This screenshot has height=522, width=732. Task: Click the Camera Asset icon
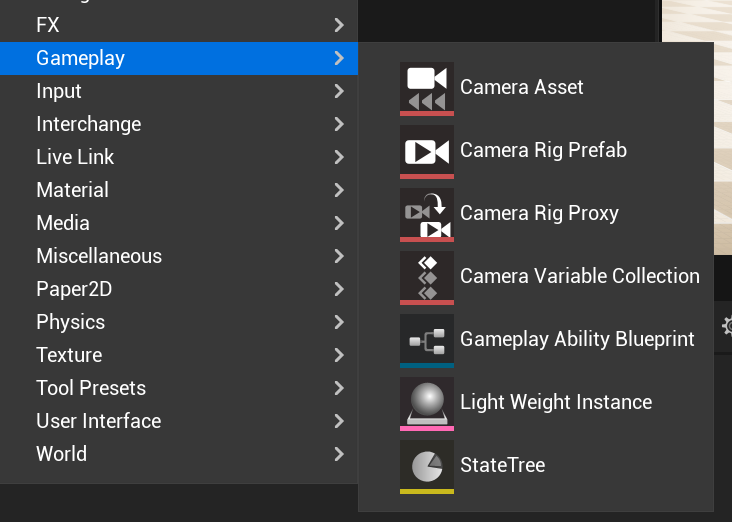[427, 88]
